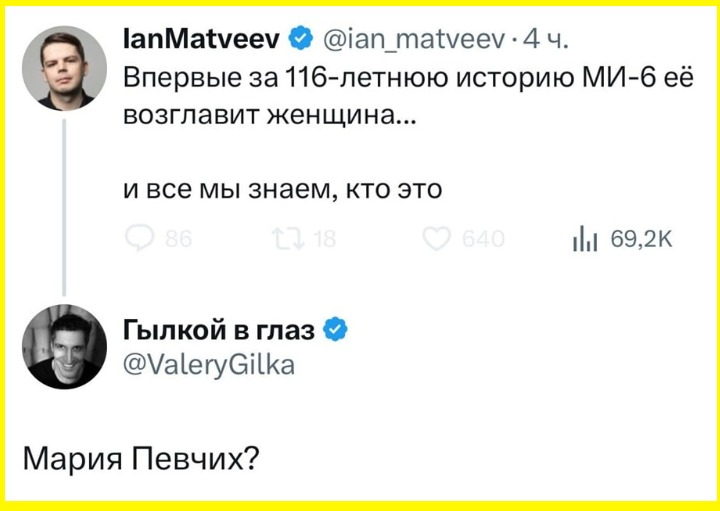Click the 18 reposts count

point(325,240)
